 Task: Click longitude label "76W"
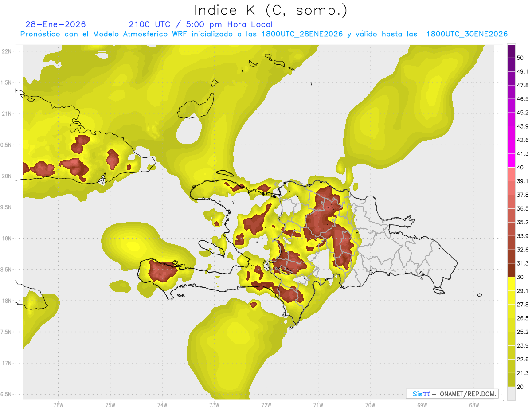pos(58,405)
